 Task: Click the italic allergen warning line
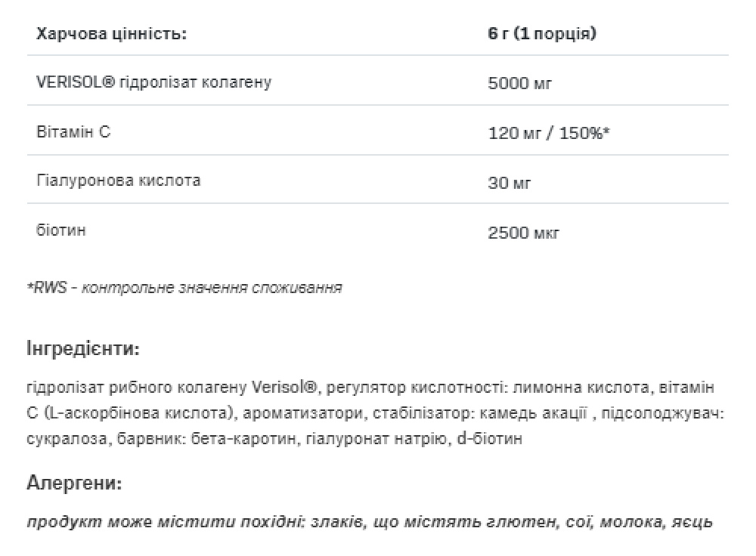click(369, 521)
